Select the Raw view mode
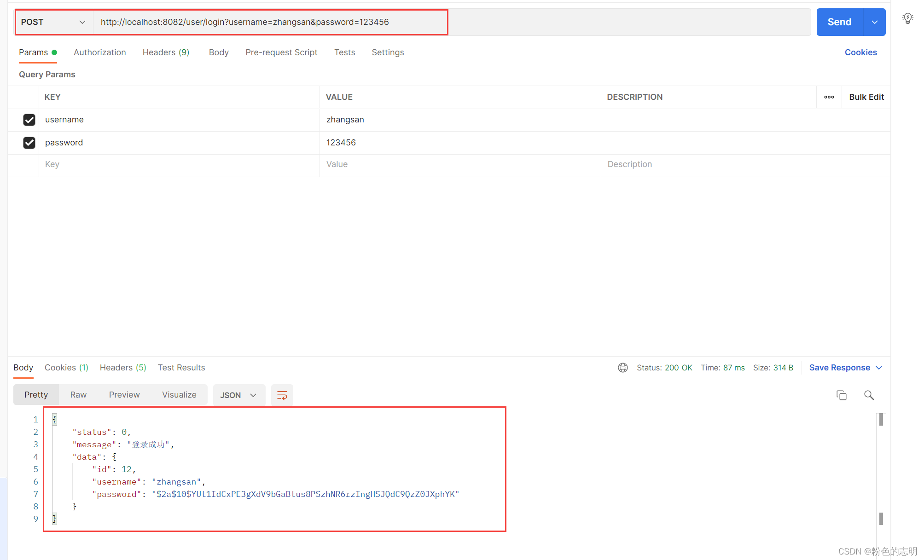924x560 pixels. pos(78,395)
